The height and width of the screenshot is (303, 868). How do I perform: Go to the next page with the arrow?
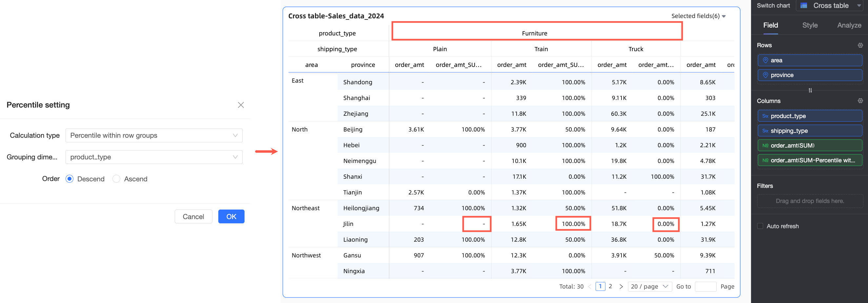pos(621,287)
